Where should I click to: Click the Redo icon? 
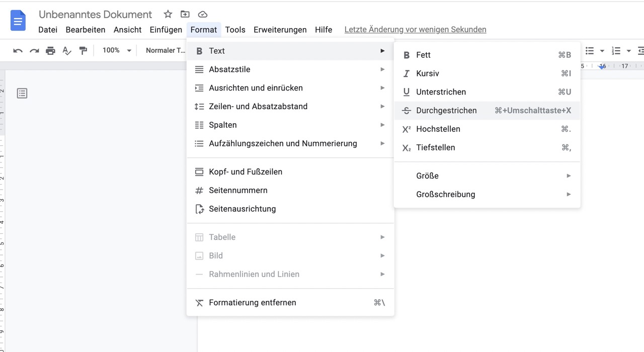point(34,50)
